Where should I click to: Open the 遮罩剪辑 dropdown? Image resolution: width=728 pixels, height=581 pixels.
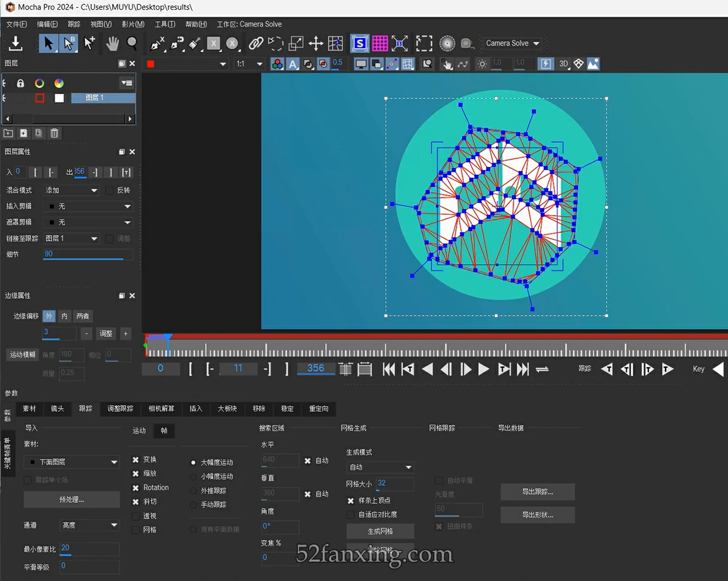[88, 222]
